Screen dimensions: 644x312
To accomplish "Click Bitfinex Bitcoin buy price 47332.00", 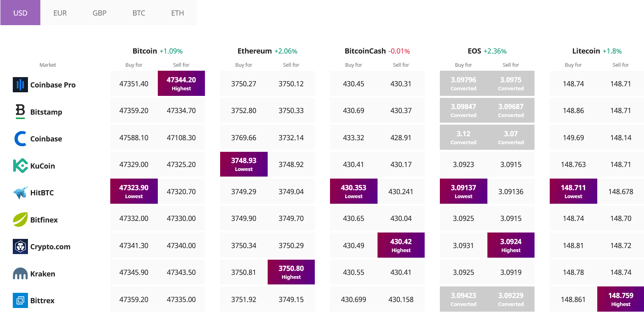I will pyautogui.click(x=134, y=219).
